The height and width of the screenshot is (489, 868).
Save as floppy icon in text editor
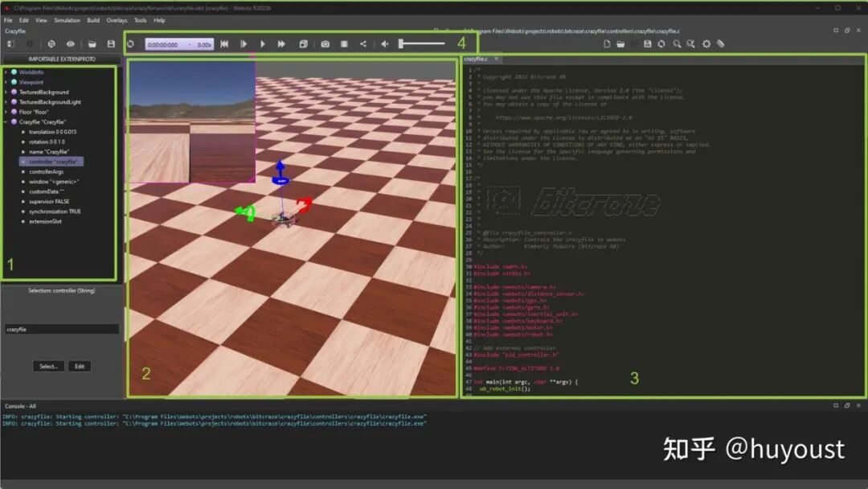(647, 43)
